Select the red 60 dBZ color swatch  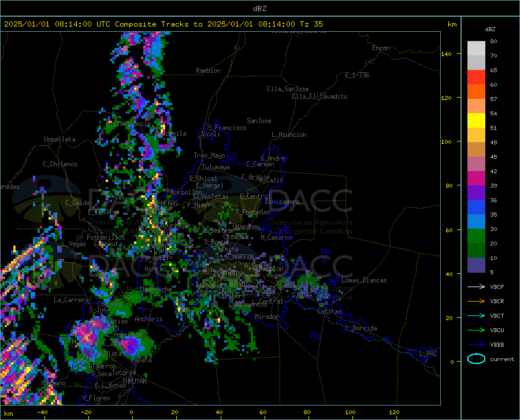click(x=476, y=77)
